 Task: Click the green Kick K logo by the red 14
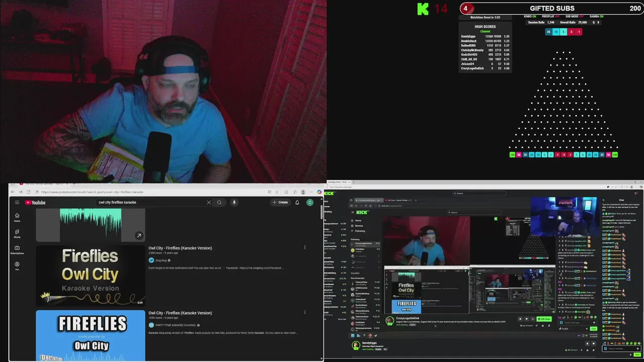pyautogui.click(x=423, y=9)
